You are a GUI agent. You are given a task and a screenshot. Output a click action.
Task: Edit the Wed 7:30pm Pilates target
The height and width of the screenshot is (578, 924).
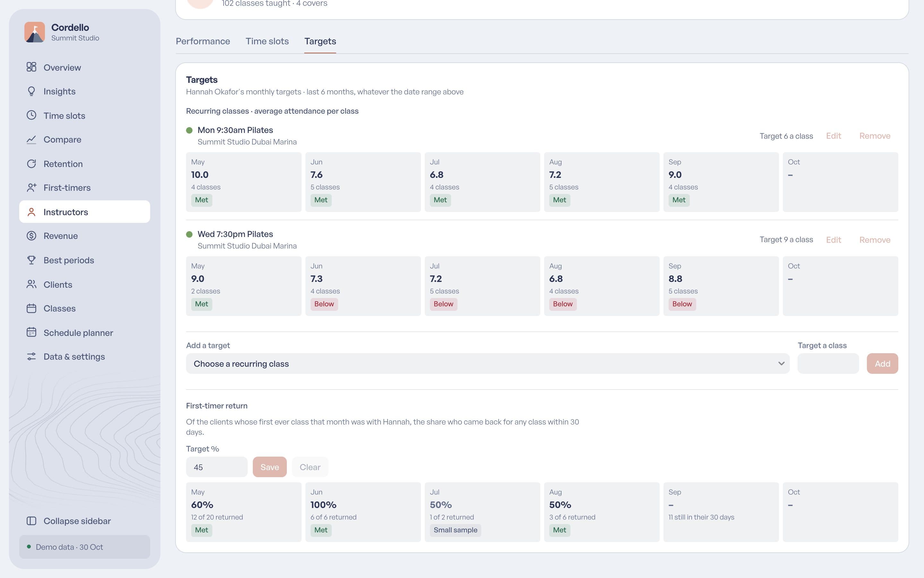[x=834, y=240]
